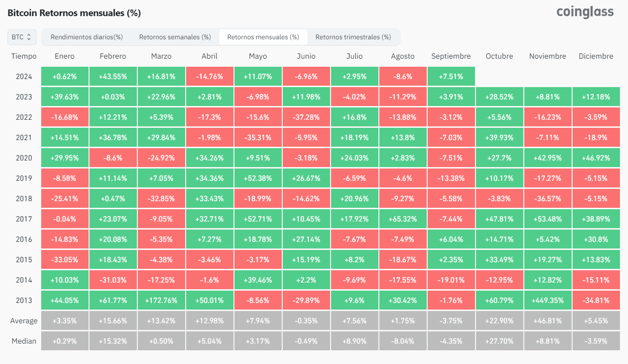Viewport: 628px width, 364px height.
Task: Select the May 2021 -35.31% cell
Action: click(x=258, y=137)
